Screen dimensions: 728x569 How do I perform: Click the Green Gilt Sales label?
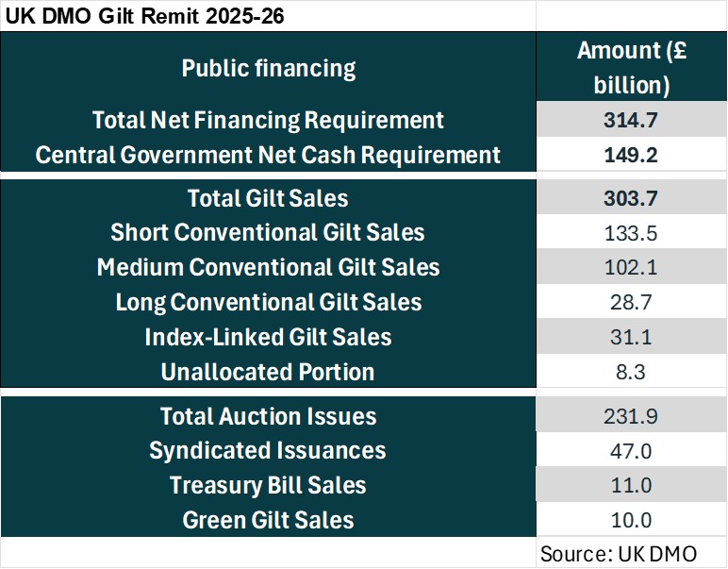268,520
